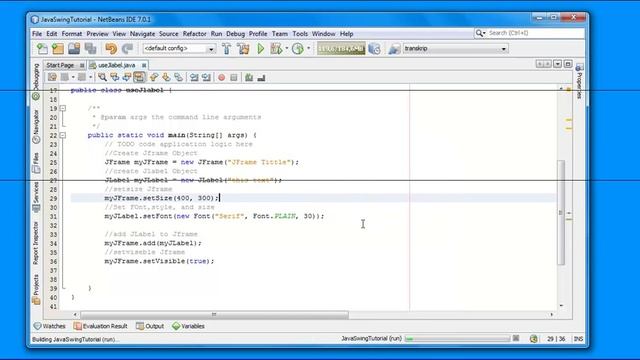640x360 pixels.
Task: Toggle Highlight Search in editor toolbar
Action: click(x=139, y=77)
